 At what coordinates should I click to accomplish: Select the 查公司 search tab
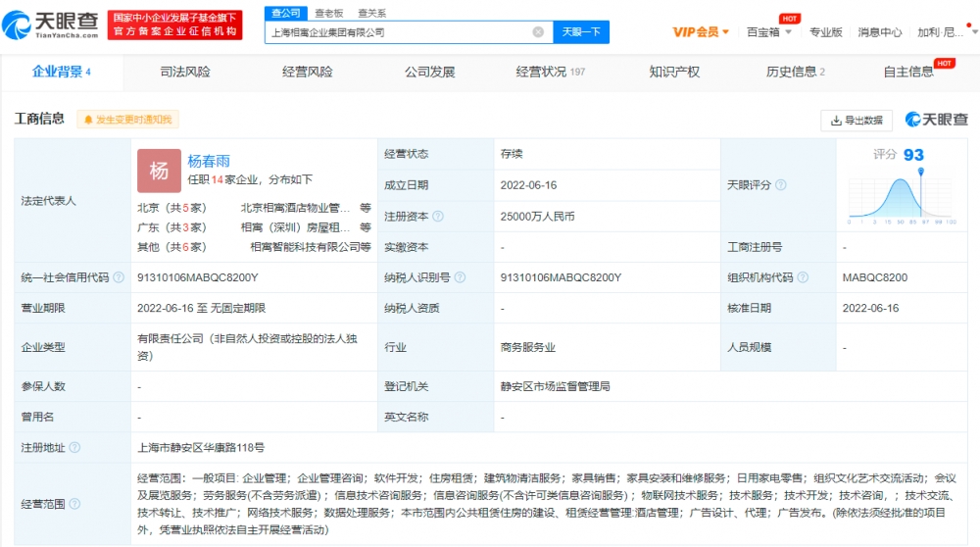click(x=285, y=13)
